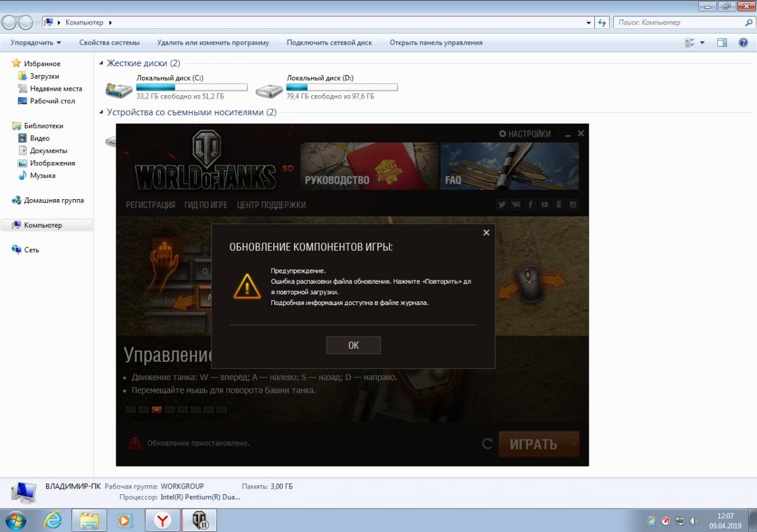The width and height of the screenshot is (757, 532).
Task: Open the VK social link in launcher
Action: click(x=516, y=204)
